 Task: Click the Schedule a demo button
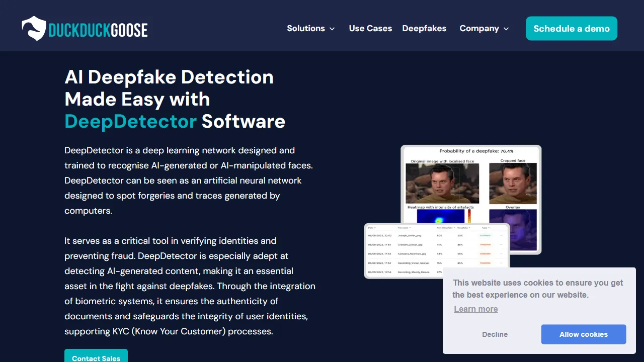[x=572, y=29]
